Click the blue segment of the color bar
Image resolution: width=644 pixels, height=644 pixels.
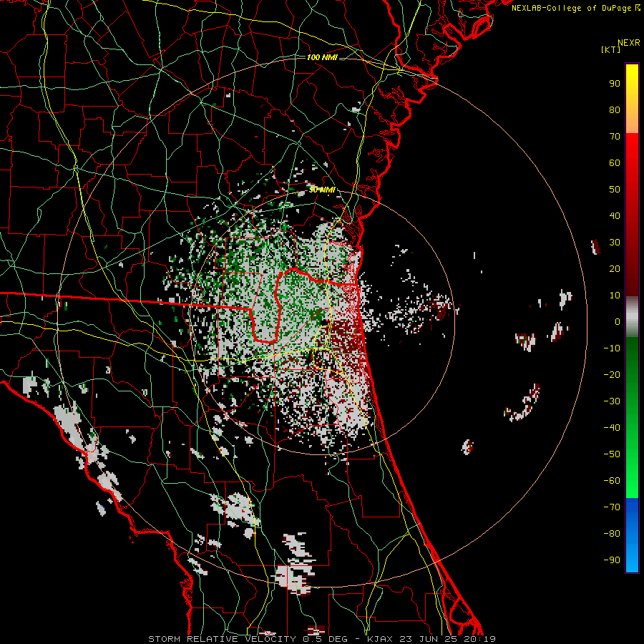coord(632,535)
